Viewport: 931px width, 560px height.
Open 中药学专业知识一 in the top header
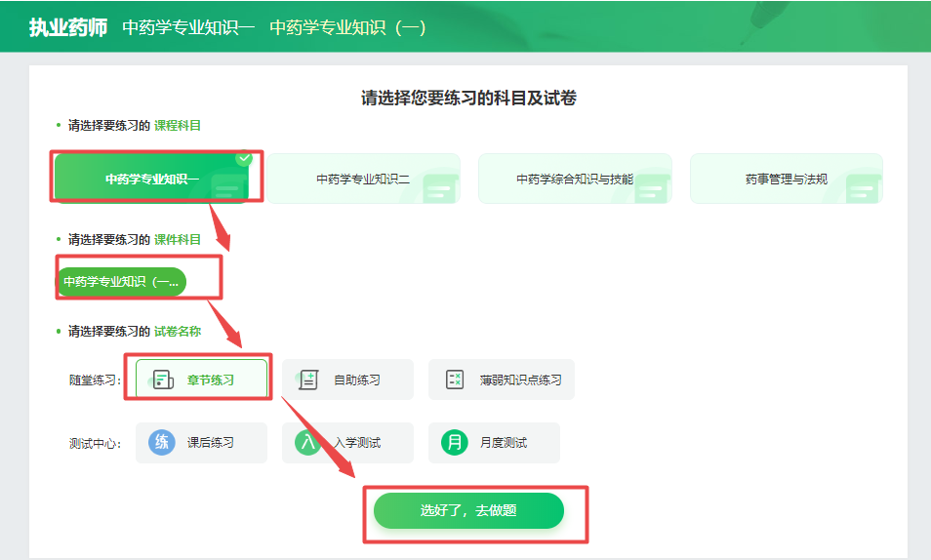coord(188,27)
